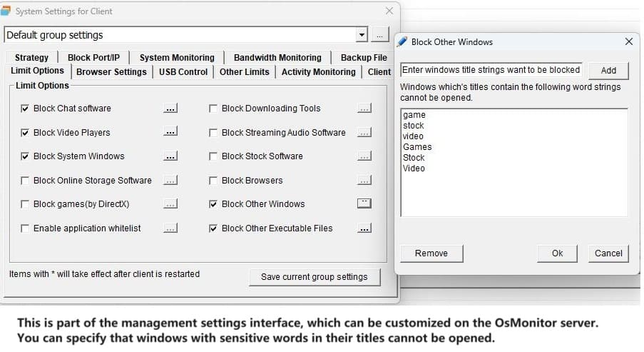644x352 pixels.
Task: Open ellipsis options for Block Chat software
Action: (x=170, y=109)
